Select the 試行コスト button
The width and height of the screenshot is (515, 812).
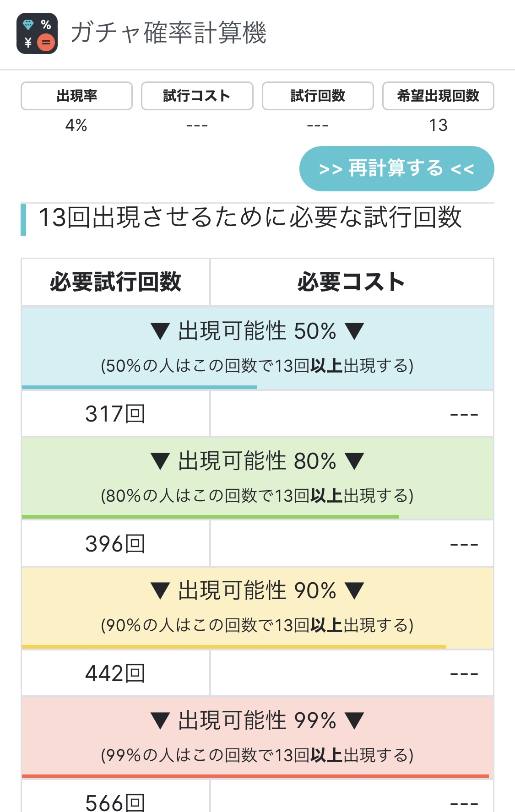click(197, 96)
